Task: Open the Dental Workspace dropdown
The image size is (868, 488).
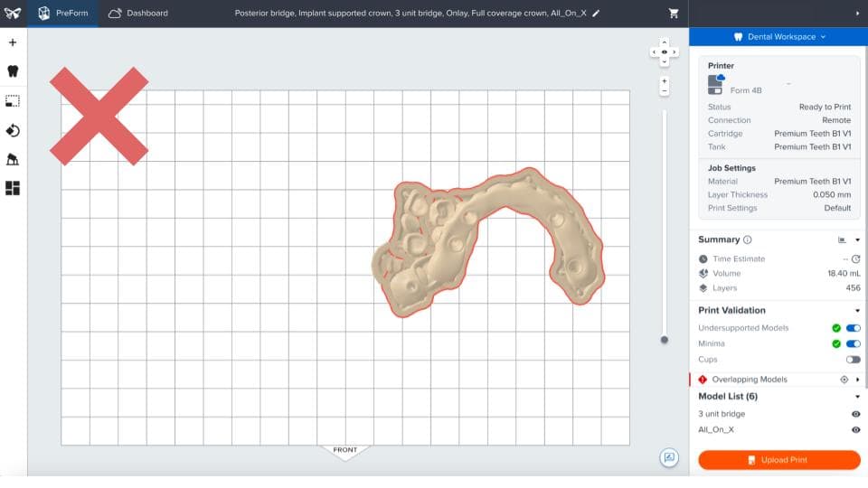Action: click(778, 37)
